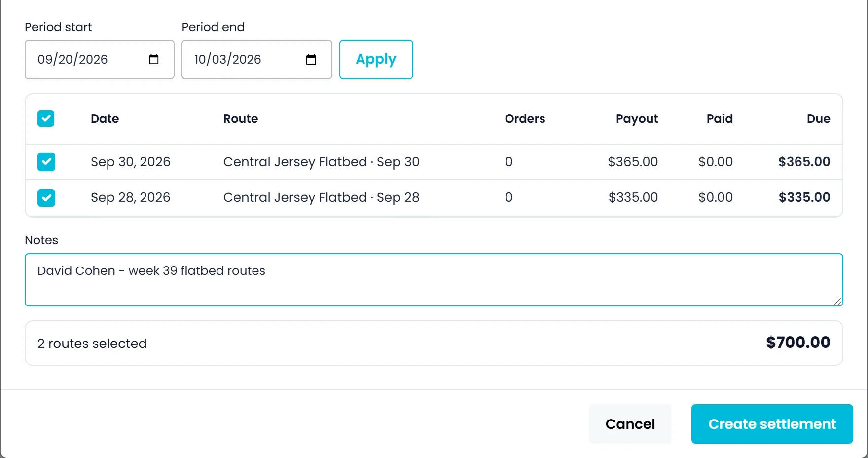868x458 pixels.
Task: Click the Orders column header
Action: (525, 119)
